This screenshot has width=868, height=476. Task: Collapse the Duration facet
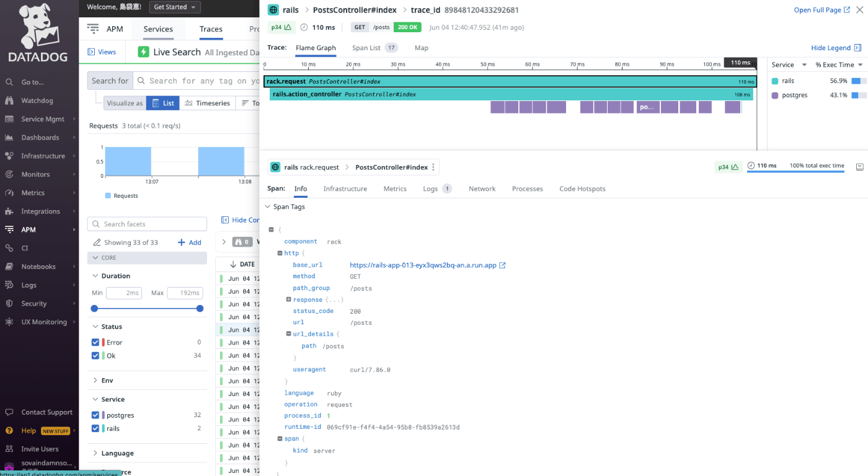[x=95, y=276]
